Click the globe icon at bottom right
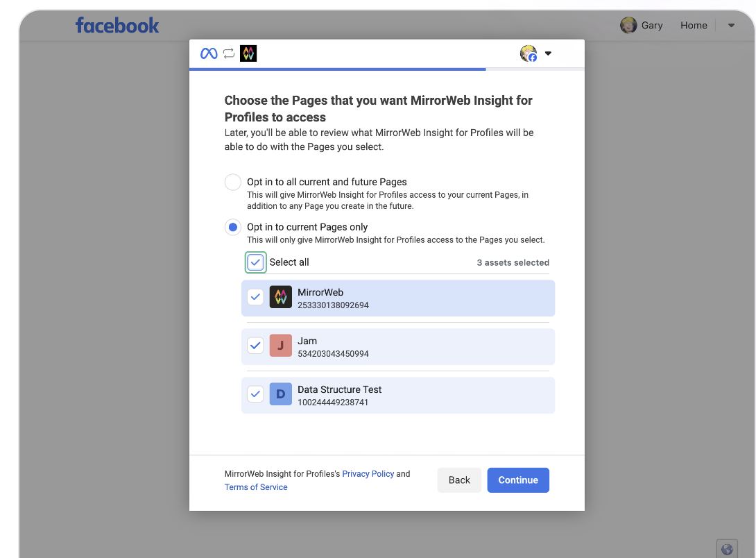 point(727,549)
